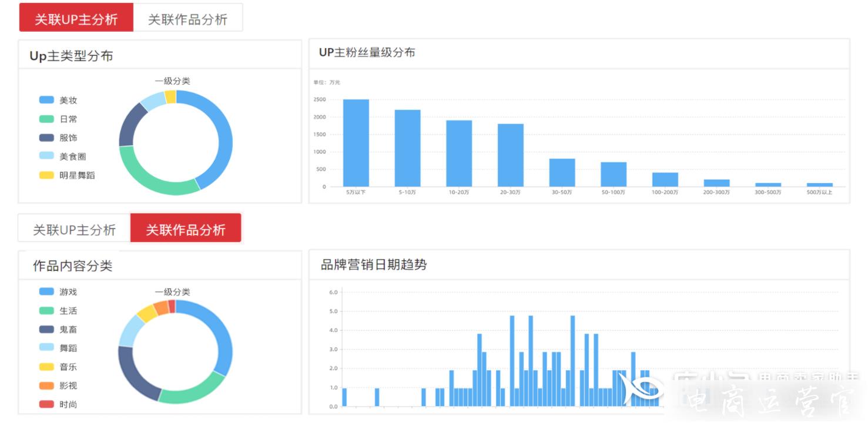Click the lower red 关联作品分析 tab

185,229
